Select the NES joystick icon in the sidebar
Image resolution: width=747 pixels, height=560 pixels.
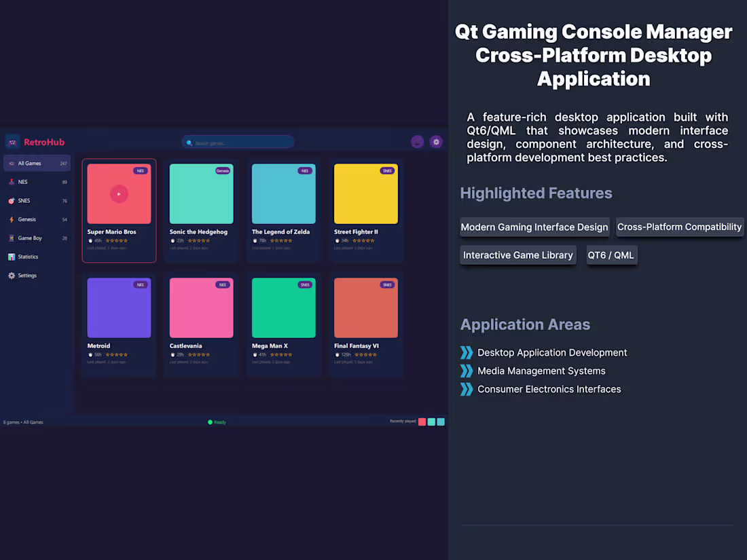[11, 182]
